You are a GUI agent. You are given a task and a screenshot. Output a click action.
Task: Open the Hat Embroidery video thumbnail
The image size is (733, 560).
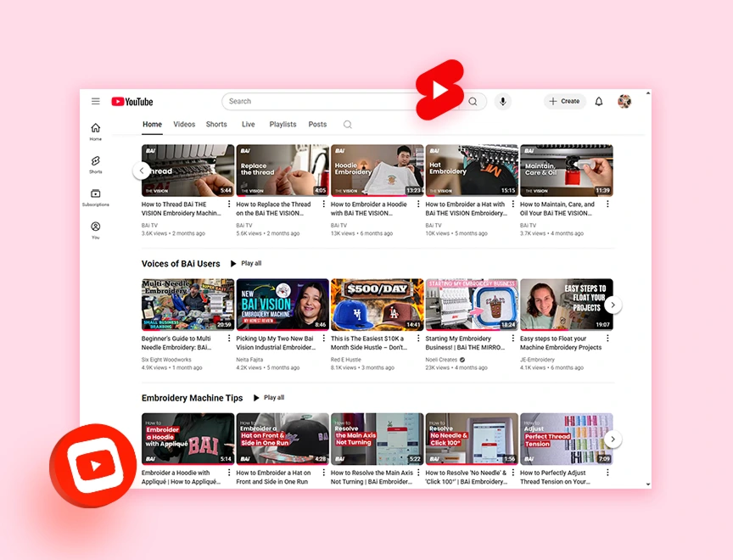pyautogui.click(x=472, y=171)
